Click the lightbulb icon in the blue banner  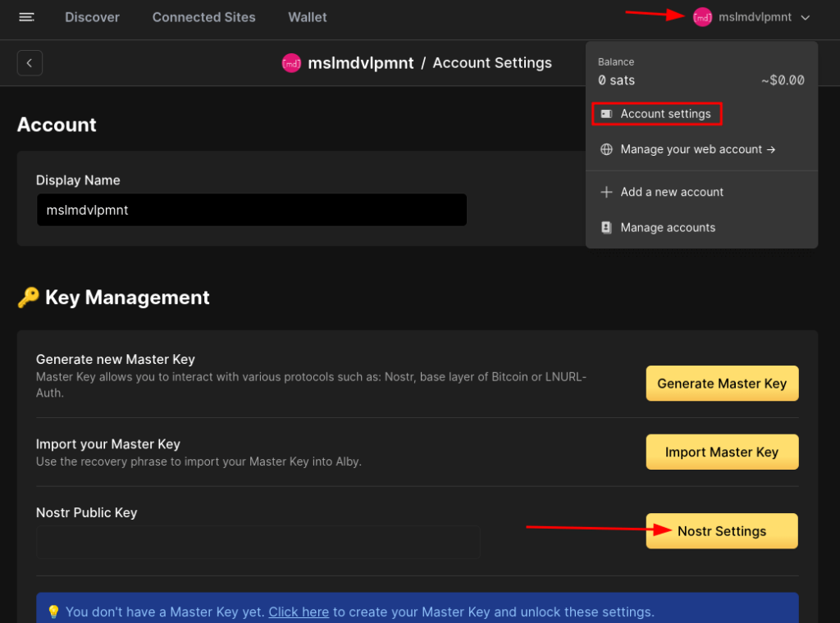pyautogui.click(x=53, y=612)
